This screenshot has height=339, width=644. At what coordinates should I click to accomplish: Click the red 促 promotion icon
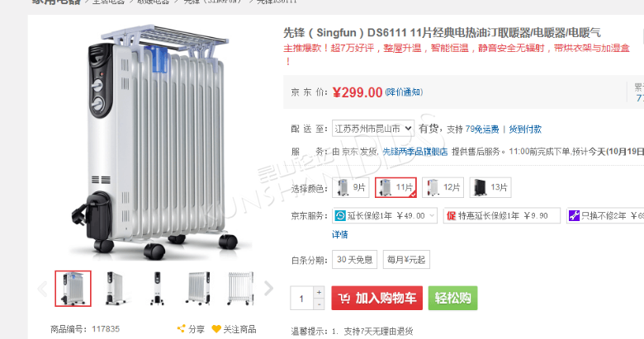coord(452,215)
